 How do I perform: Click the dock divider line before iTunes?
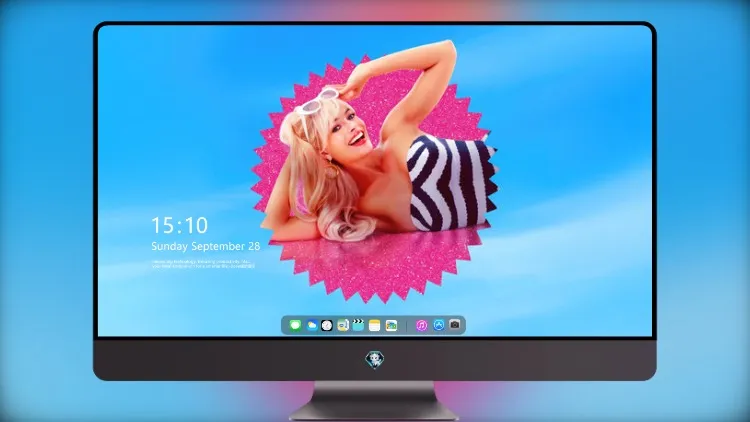[407, 326]
